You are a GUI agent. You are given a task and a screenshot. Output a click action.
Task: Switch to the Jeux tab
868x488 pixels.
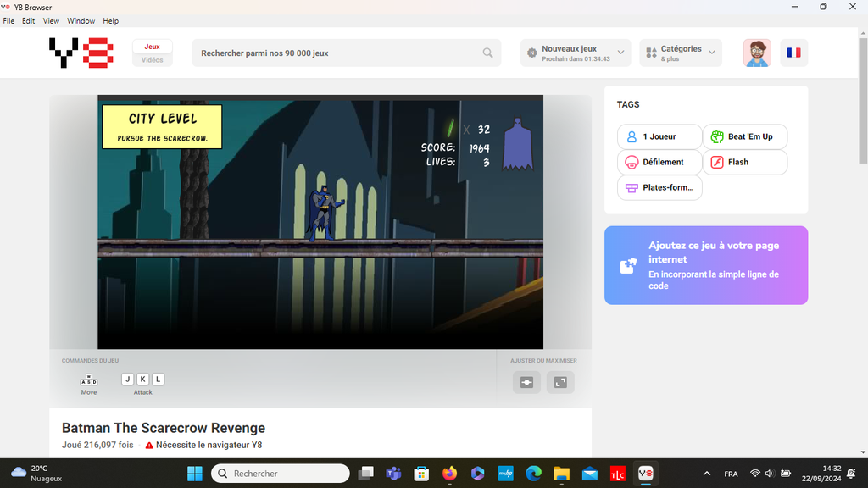(152, 47)
